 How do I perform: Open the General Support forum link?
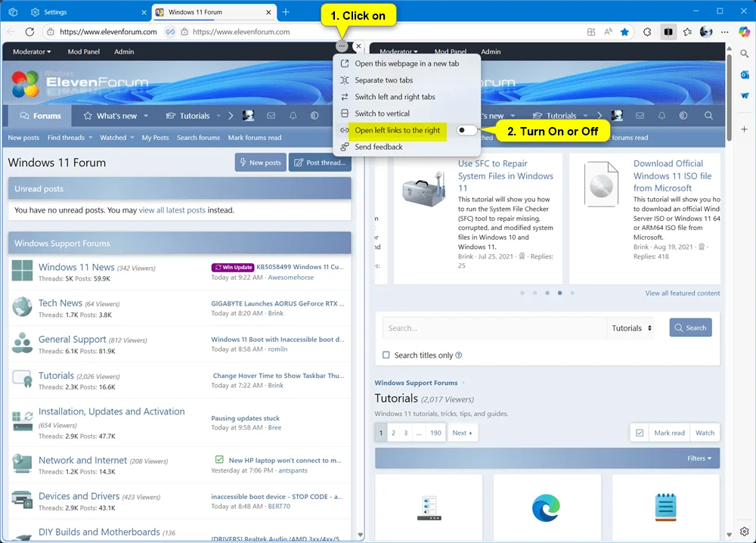[73, 340]
